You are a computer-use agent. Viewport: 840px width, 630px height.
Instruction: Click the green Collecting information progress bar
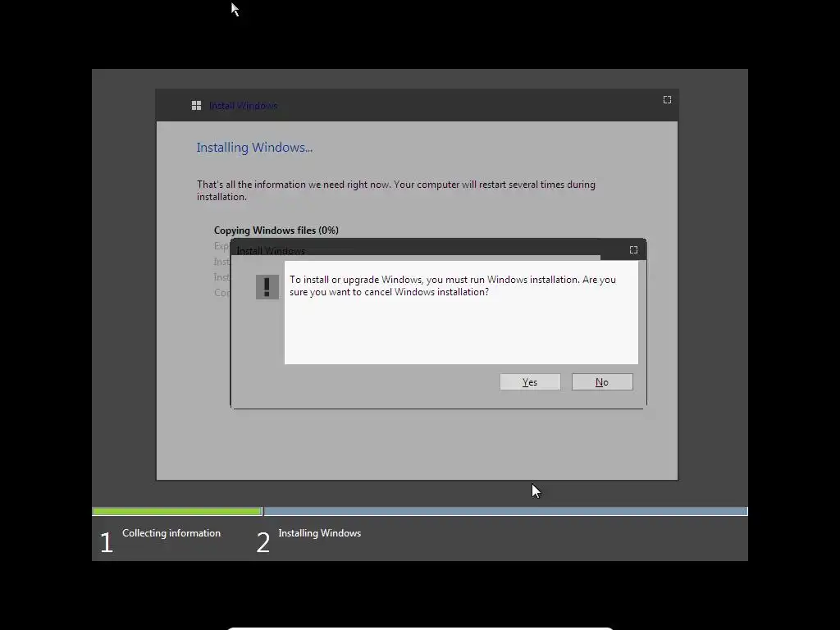pos(177,512)
